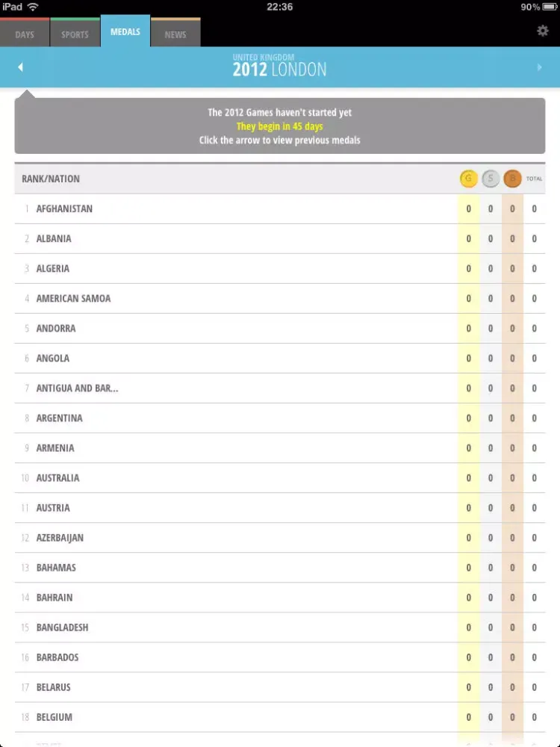
Task: Click the arrow to view previous medals message
Action: click(280, 140)
